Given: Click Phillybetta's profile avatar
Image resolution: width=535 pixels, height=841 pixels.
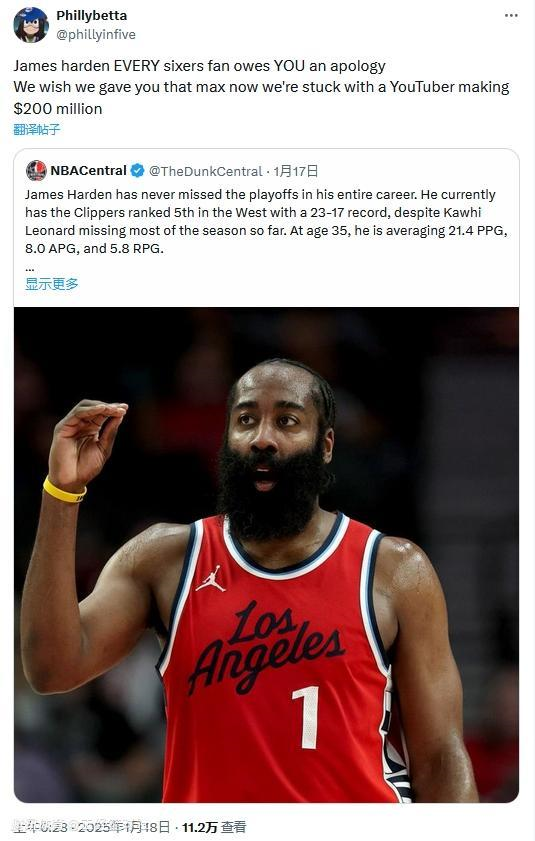Looking at the screenshot, I should [31, 25].
